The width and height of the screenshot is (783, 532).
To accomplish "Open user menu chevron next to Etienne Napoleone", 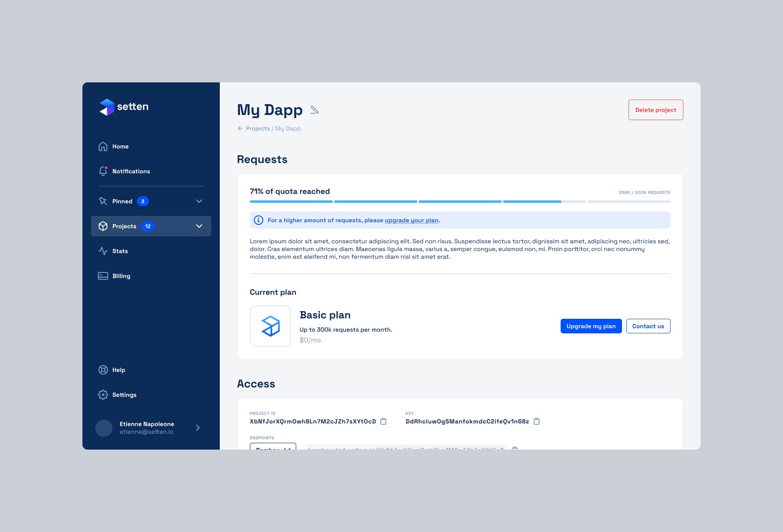I will click(198, 428).
